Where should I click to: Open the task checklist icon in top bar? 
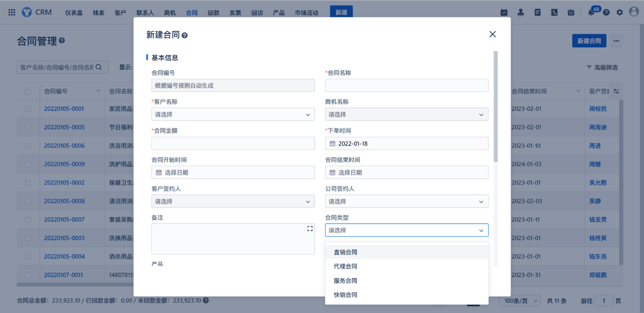pos(504,12)
